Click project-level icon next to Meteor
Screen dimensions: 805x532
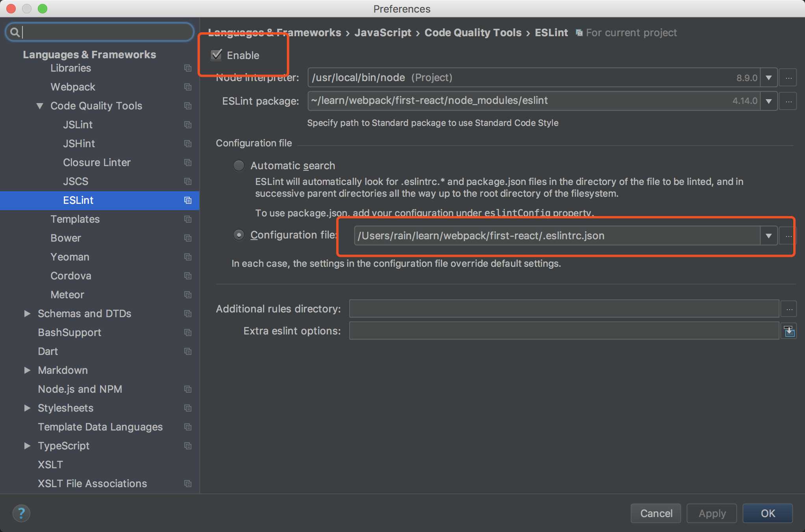[188, 295]
